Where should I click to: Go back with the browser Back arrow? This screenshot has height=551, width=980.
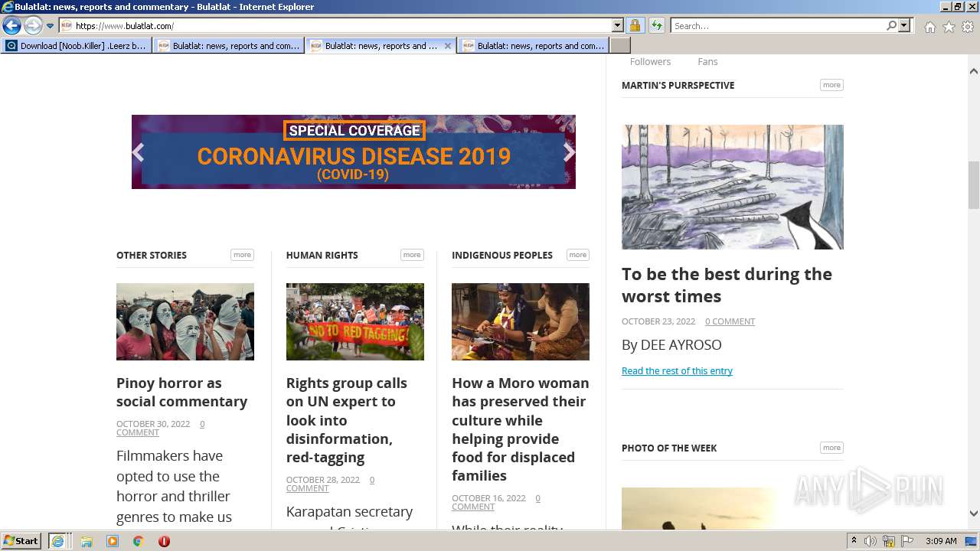point(11,26)
